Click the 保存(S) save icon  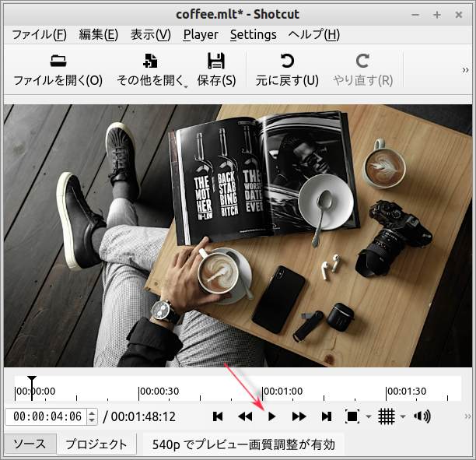[x=216, y=69]
